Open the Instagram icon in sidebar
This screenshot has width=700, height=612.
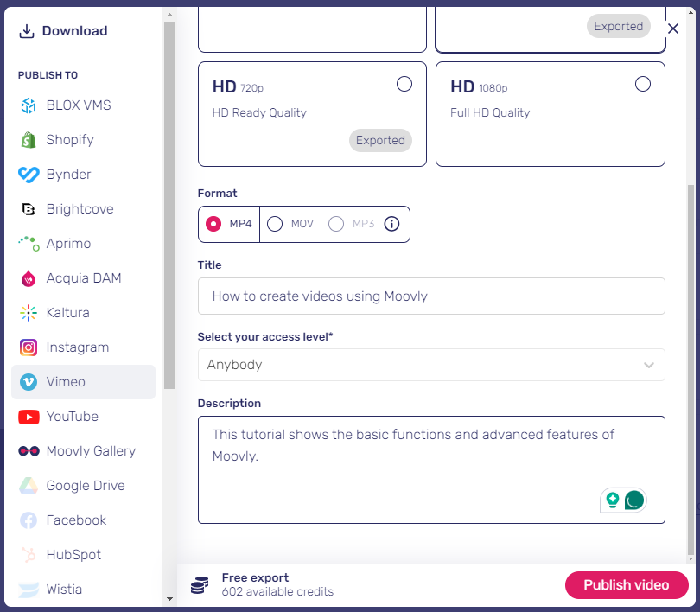pyautogui.click(x=29, y=347)
